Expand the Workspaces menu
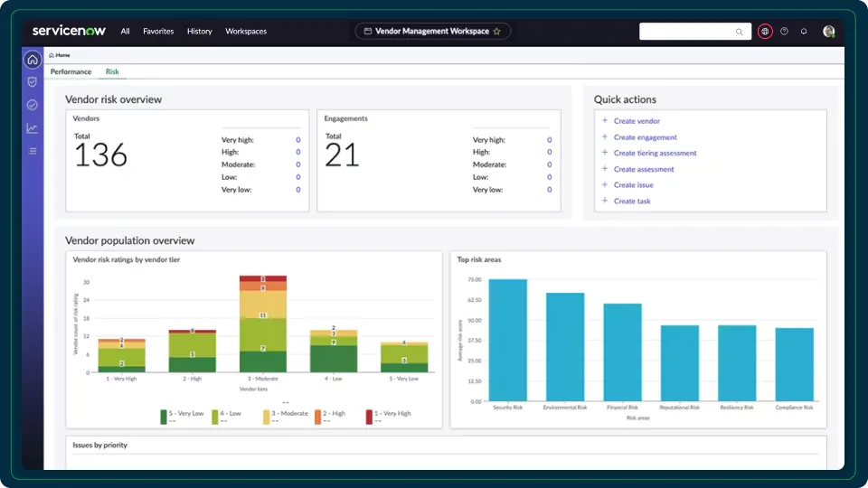 [246, 32]
